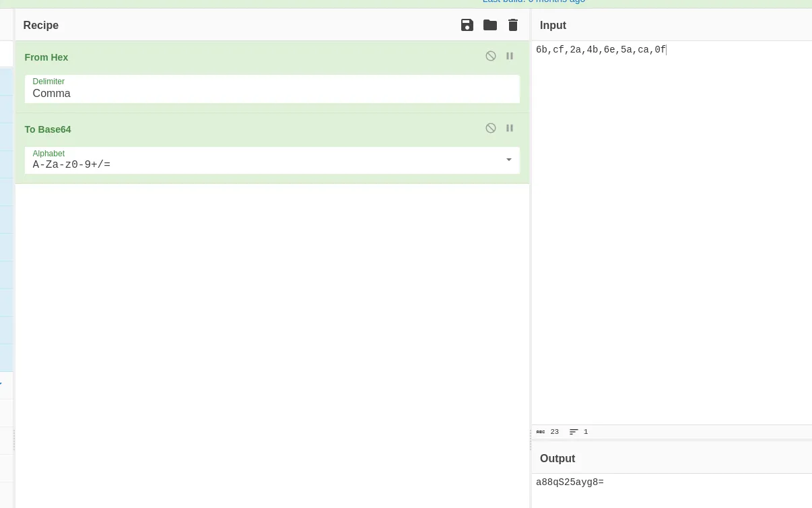Select the To Base64 operation title
The width and height of the screenshot is (812, 508).
click(x=48, y=129)
